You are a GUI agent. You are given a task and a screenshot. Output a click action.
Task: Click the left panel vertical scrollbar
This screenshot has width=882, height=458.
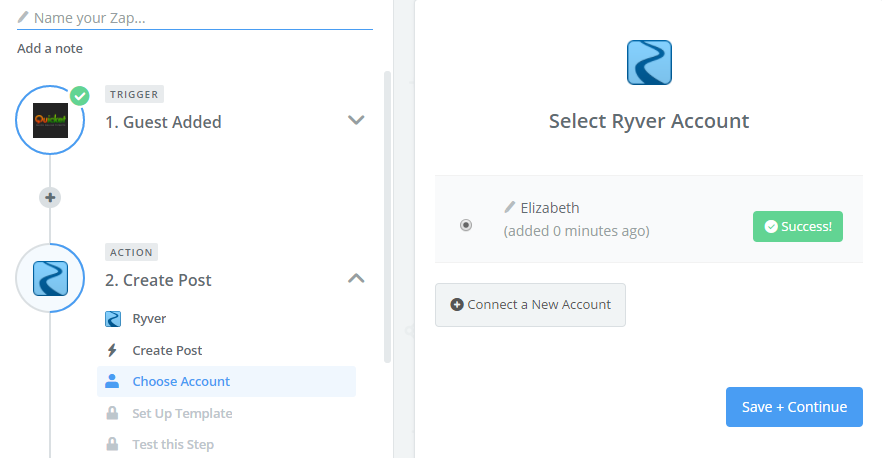click(387, 217)
